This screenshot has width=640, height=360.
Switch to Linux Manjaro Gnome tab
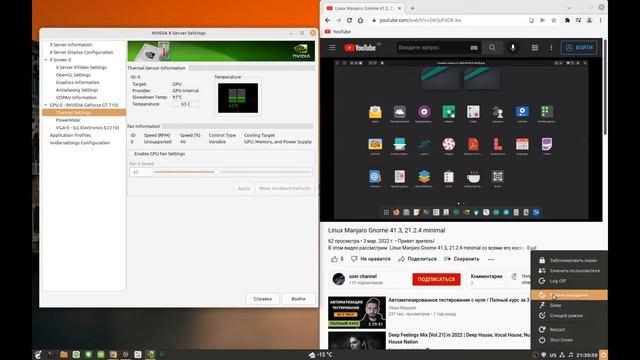[363, 8]
